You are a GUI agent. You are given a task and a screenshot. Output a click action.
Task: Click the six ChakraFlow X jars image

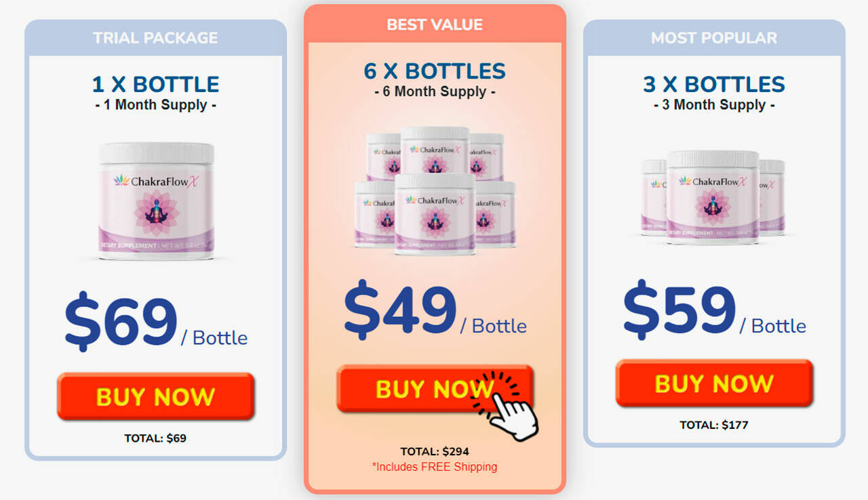coord(435,191)
